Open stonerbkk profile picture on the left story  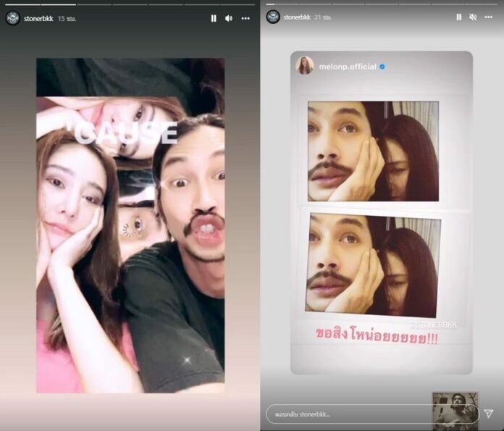pyautogui.click(x=12, y=18)
